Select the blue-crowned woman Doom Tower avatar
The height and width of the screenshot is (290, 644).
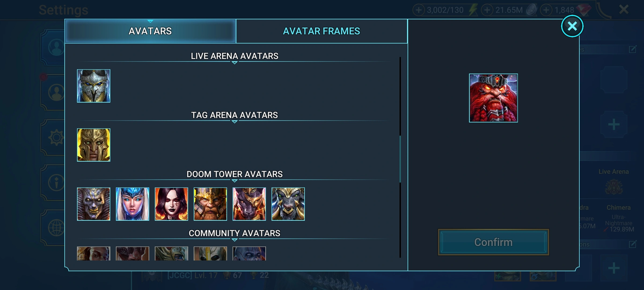132,204
